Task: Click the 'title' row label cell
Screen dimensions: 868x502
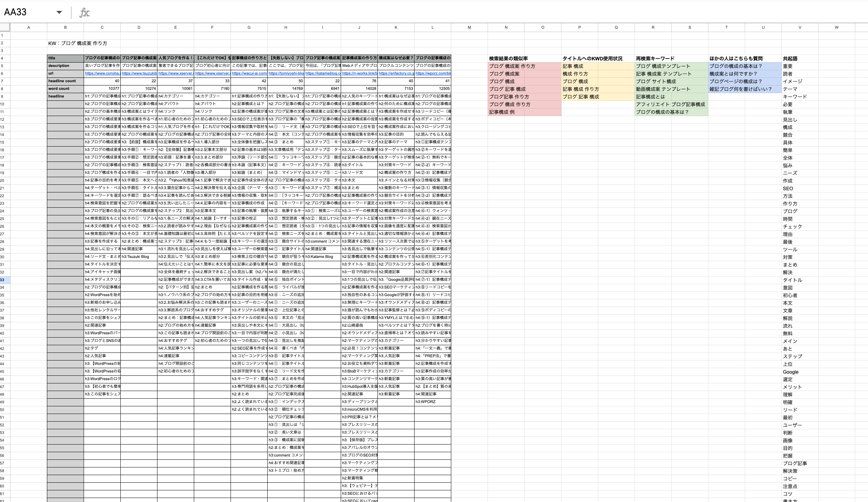Action: click(65, 58)
